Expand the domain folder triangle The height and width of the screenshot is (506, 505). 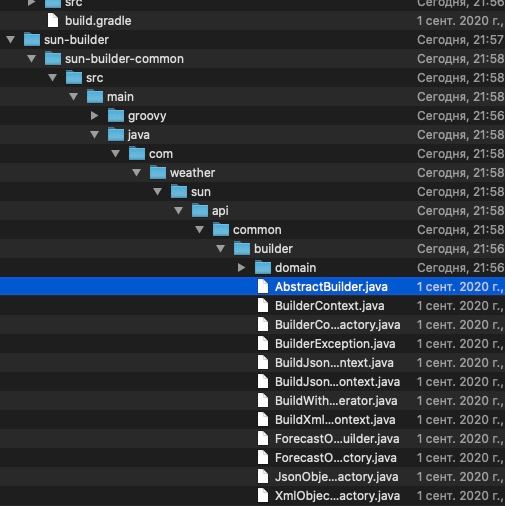tap(242, 268)
